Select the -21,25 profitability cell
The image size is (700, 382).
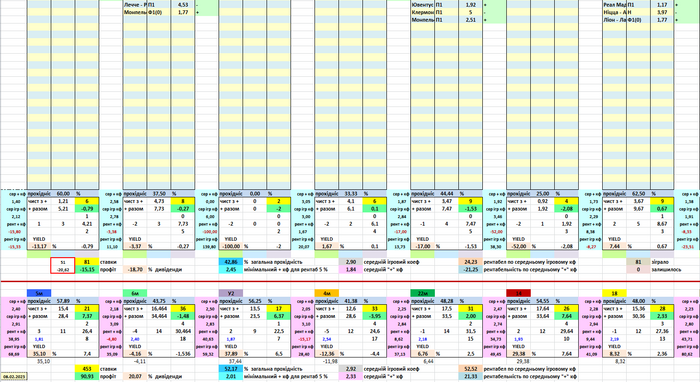click(x=471, y=270)
